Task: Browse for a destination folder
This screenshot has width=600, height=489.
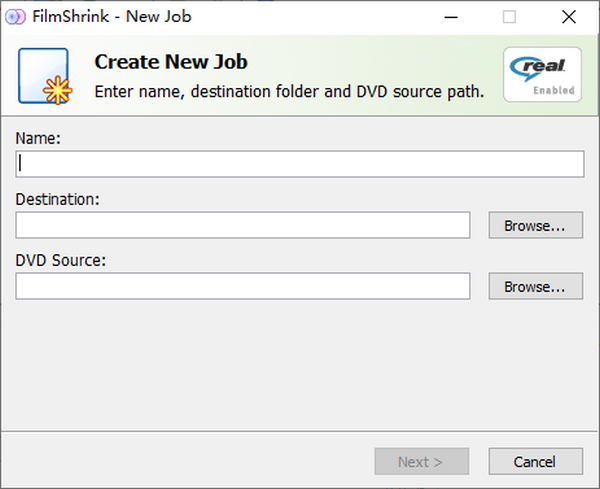Action: coord(535,225)
